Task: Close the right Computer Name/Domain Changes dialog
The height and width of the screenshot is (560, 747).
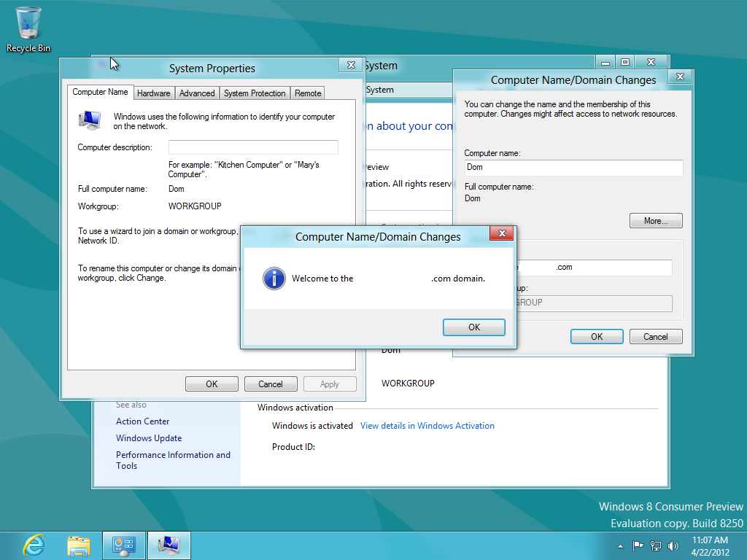Action: [x=681, y=77]
